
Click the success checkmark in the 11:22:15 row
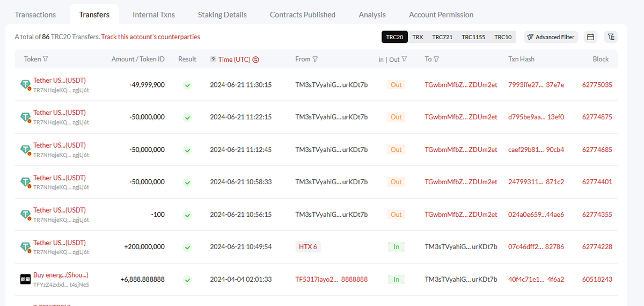click(x=187, y=117)
